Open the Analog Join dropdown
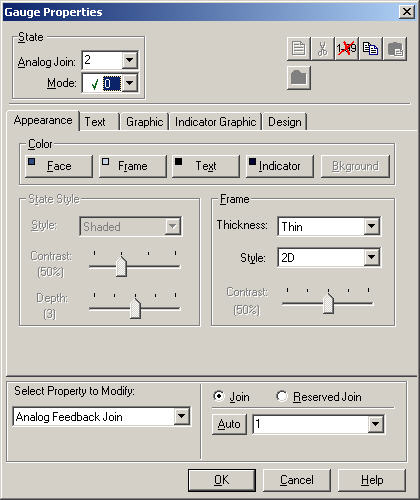This screenshot has height=500, width=420. pyautogui.click(x=129, y=60)
